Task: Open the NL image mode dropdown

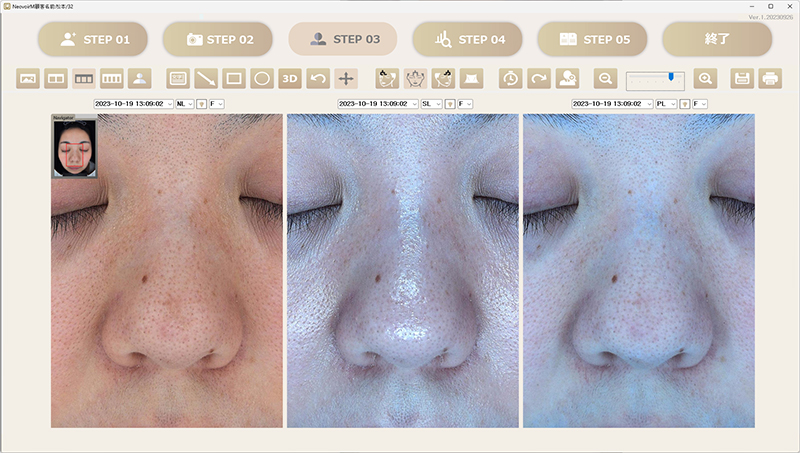Action: pos(183,103)
